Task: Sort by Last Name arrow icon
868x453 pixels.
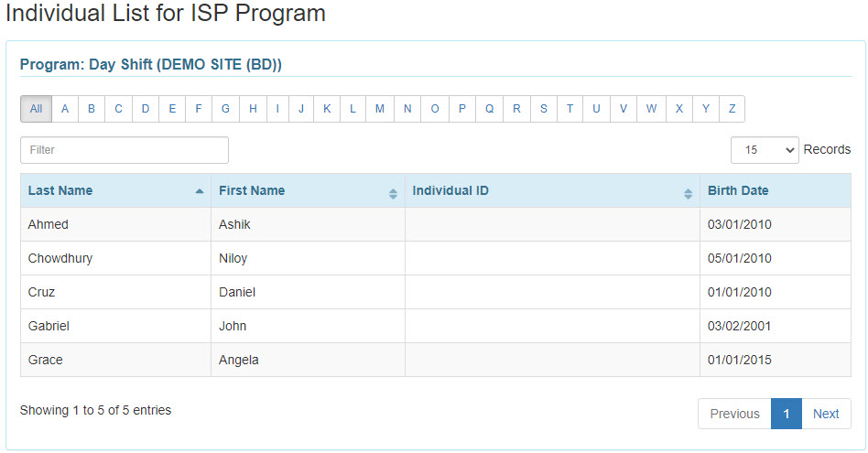Action: pos(200,191)
